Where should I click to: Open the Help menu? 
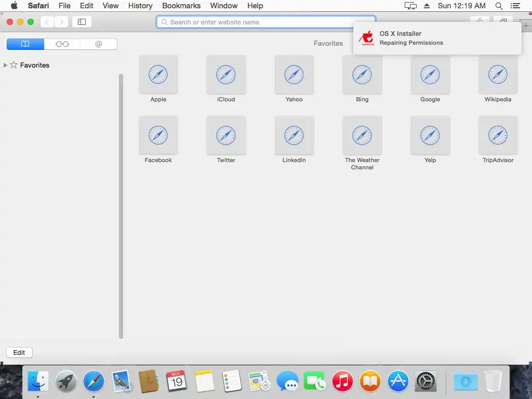[255, 6]
